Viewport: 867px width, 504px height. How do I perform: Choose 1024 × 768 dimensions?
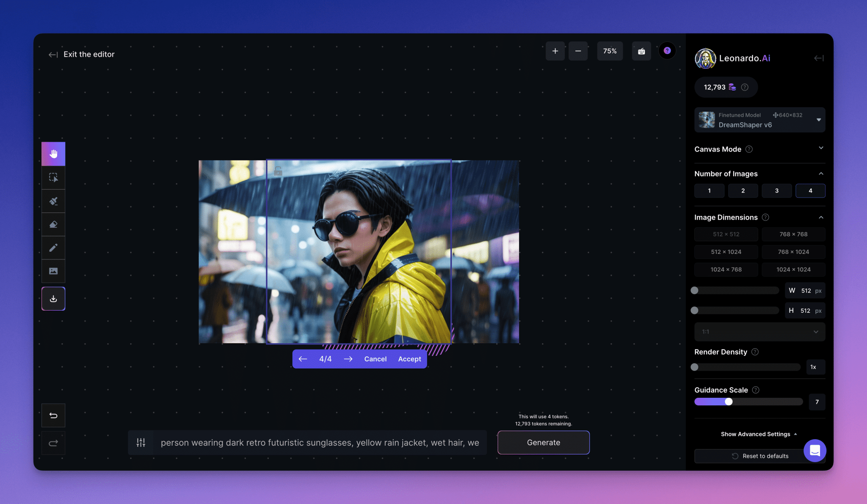pos(726,270)
